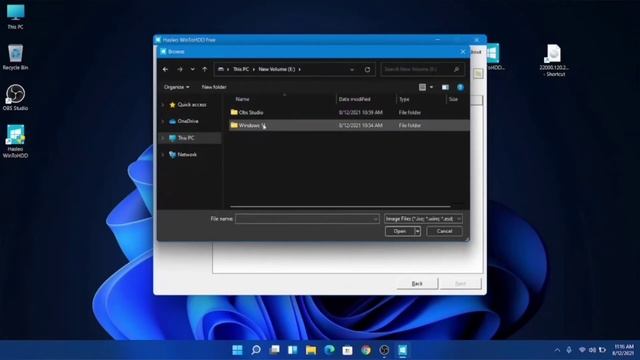Open Widgets from the taskbar

pyautogui.click(x=293, y=350)
